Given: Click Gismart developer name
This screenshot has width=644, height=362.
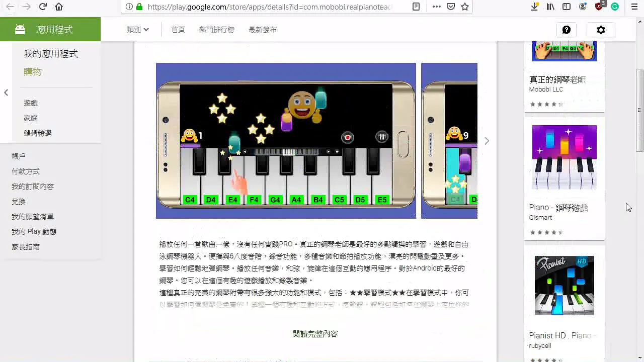Looking at the screenshot, I should tap(540, 218).
